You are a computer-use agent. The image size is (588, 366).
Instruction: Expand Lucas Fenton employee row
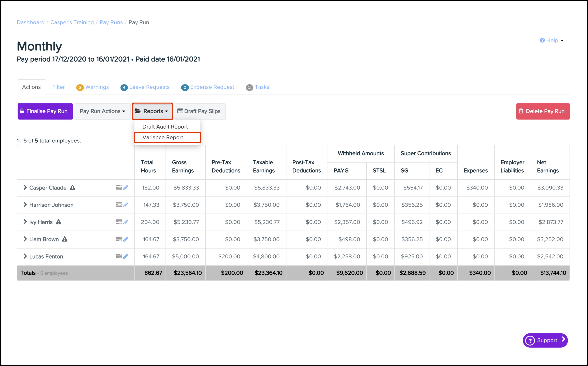click(x=25, y=256)
